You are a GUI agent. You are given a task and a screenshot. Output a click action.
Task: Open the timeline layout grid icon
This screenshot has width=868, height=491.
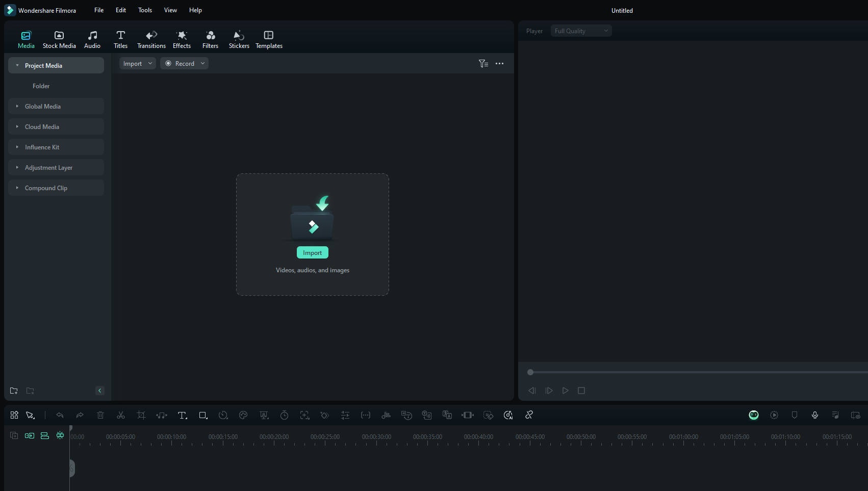(x=14, y=415)
